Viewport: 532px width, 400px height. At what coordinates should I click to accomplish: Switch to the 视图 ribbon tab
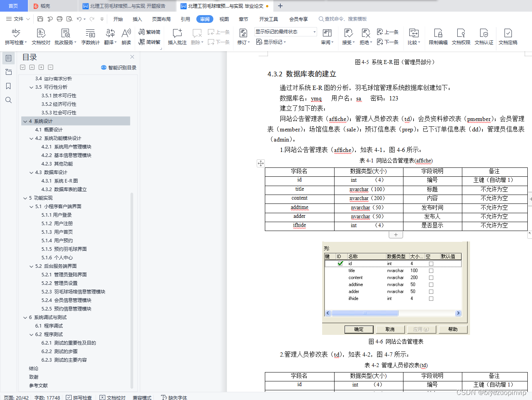(x=224, y=19)
